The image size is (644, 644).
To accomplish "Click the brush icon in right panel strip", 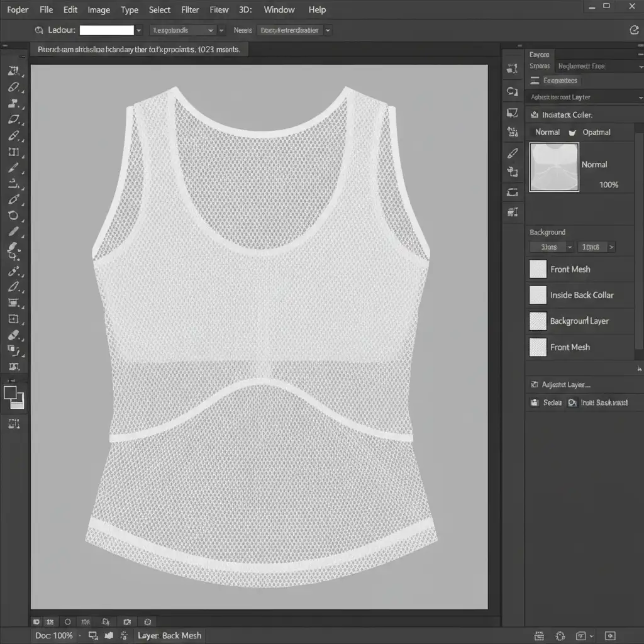I will 513,153.
